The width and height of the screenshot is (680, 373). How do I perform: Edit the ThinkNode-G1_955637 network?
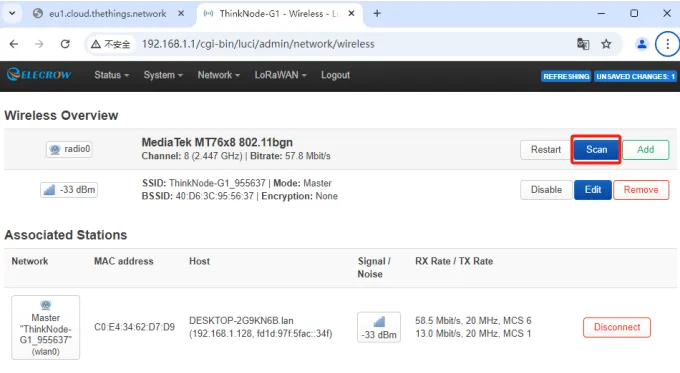coord(592,190)
